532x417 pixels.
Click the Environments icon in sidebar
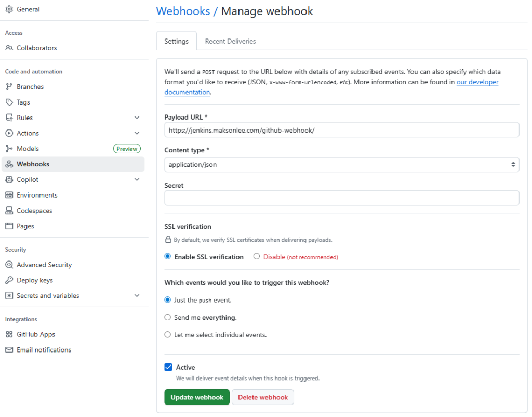tap(9, 195)
